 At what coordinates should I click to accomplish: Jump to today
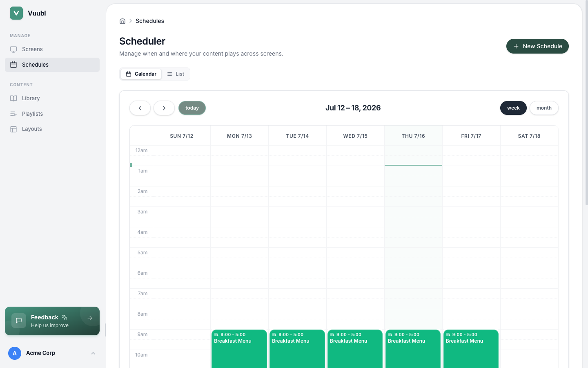tap(192, 108)
